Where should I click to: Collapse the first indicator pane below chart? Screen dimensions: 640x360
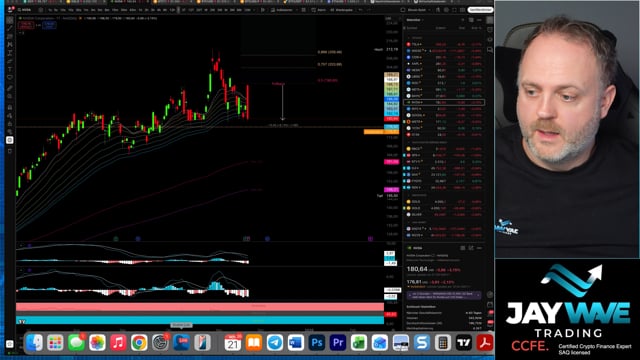21,246
